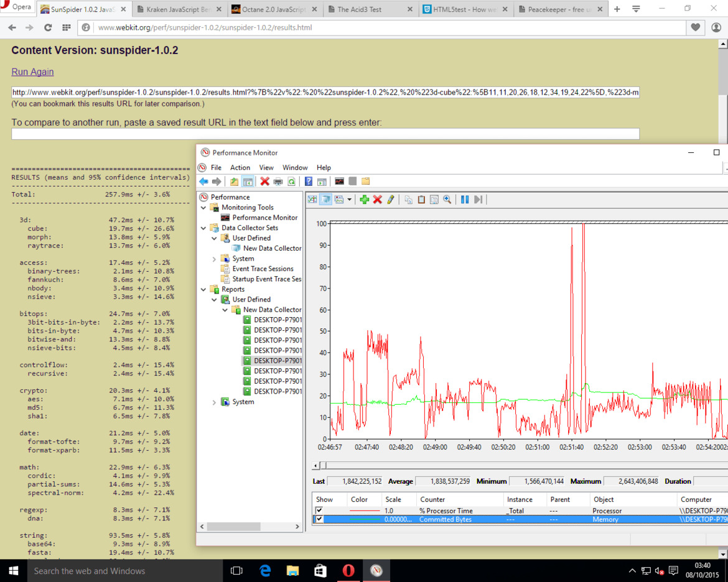Click Windows Start button
728x582 pixels.
(14, 571)
